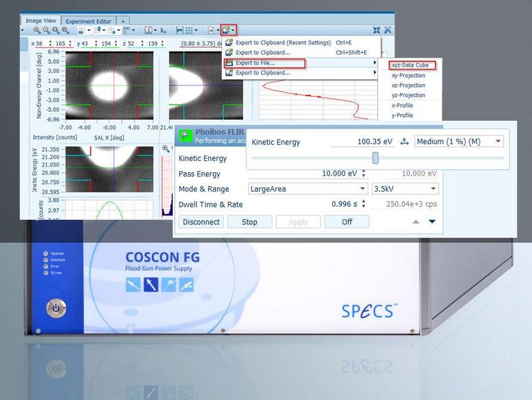Click the z 159 value stepper

click(162, 44)
